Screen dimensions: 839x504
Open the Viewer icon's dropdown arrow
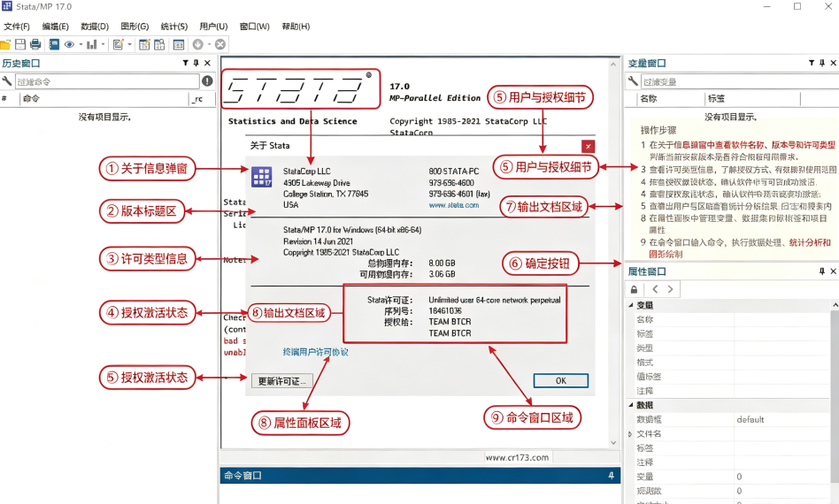click(x=81, y=45)
